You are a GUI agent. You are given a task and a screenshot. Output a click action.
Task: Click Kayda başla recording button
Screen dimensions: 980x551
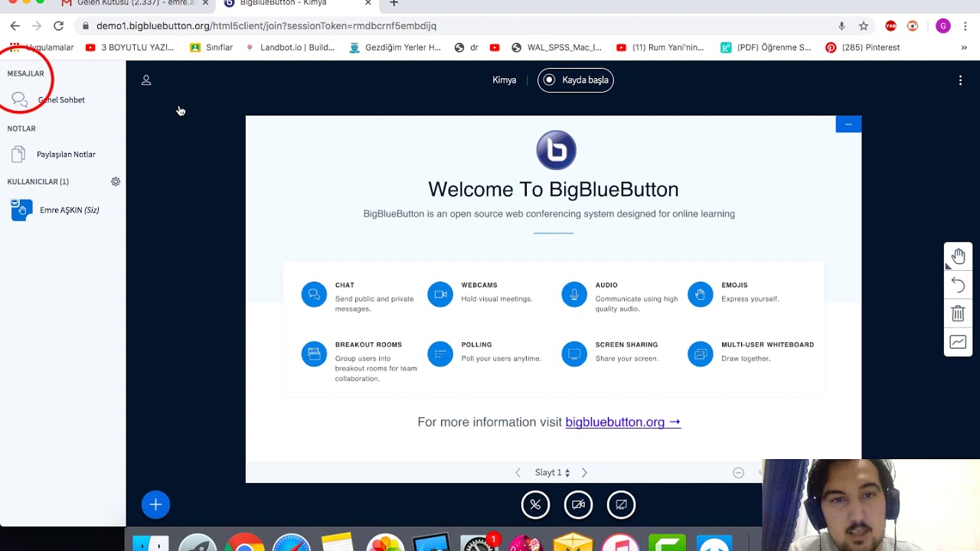(x=576, y=80)
